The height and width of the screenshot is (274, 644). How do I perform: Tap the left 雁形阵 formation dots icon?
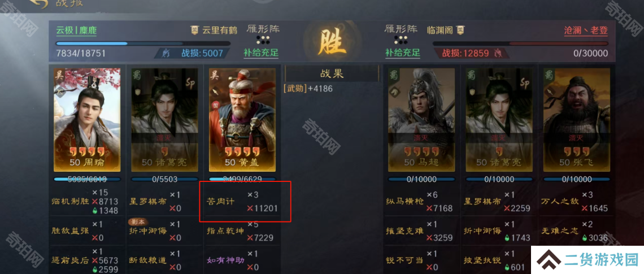point(263,40)
